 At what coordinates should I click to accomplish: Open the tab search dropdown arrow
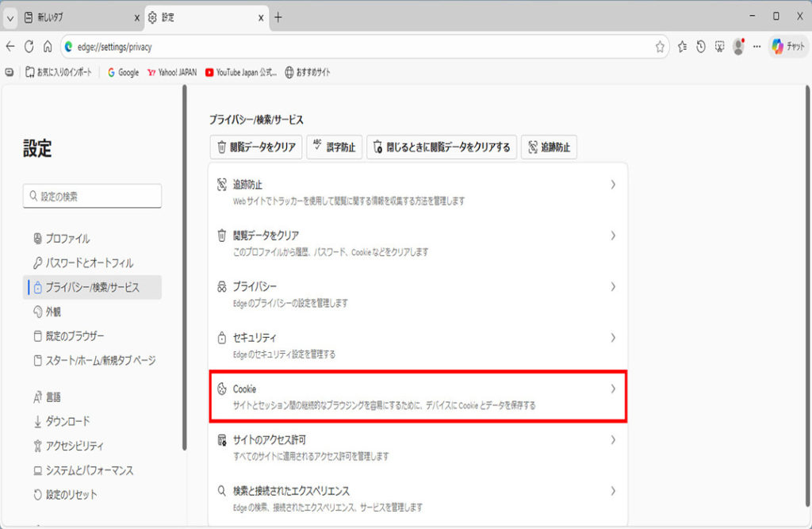tap(10, 17)
